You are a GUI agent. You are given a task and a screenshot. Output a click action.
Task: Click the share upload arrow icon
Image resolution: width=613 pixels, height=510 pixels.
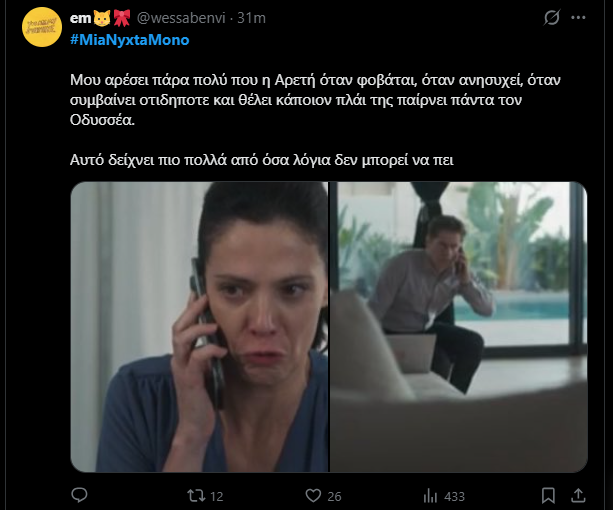click(x=578, y=494)
